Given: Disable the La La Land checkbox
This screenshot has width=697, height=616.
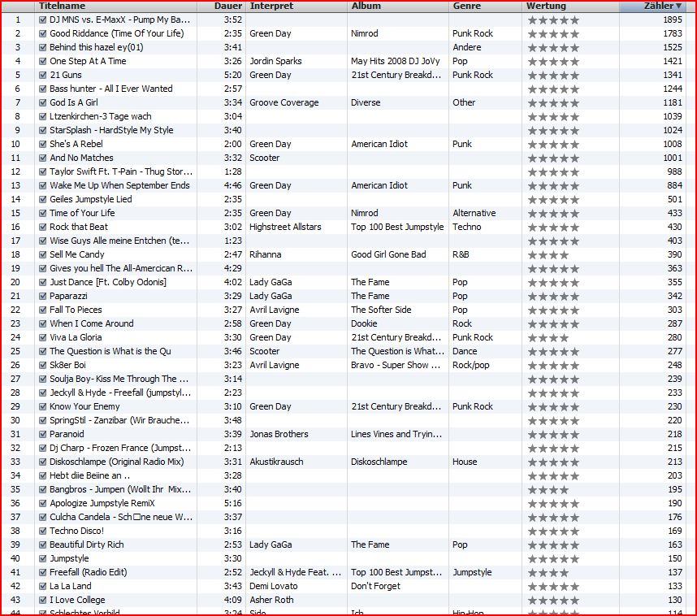Looking at the screenshot, I should pyautogui.click(x=43, y=586).
